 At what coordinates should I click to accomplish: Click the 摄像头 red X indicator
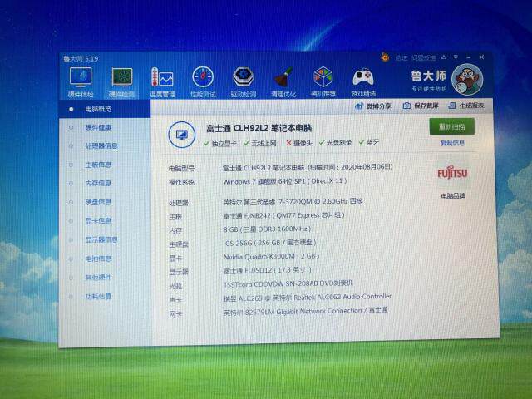299,143
